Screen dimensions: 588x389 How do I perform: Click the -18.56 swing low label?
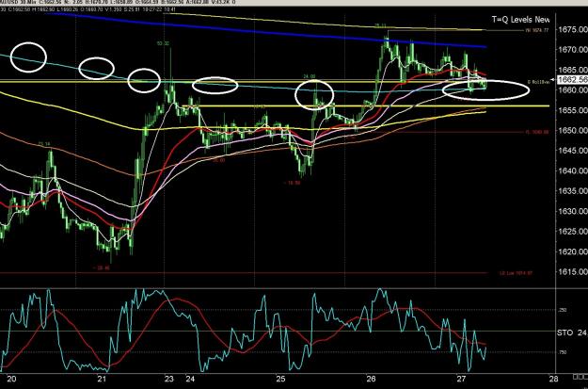292,183
